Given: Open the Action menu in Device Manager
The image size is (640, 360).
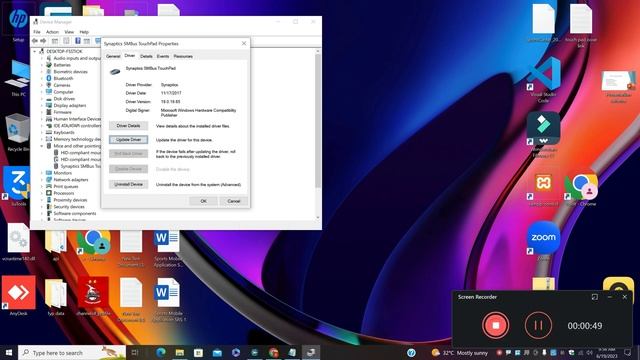Looking at the screenshot, I should (x=52, y=32).
